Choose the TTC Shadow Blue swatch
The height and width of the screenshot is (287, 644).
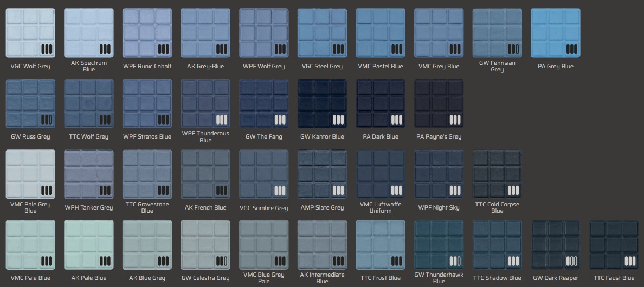(497, 245)
